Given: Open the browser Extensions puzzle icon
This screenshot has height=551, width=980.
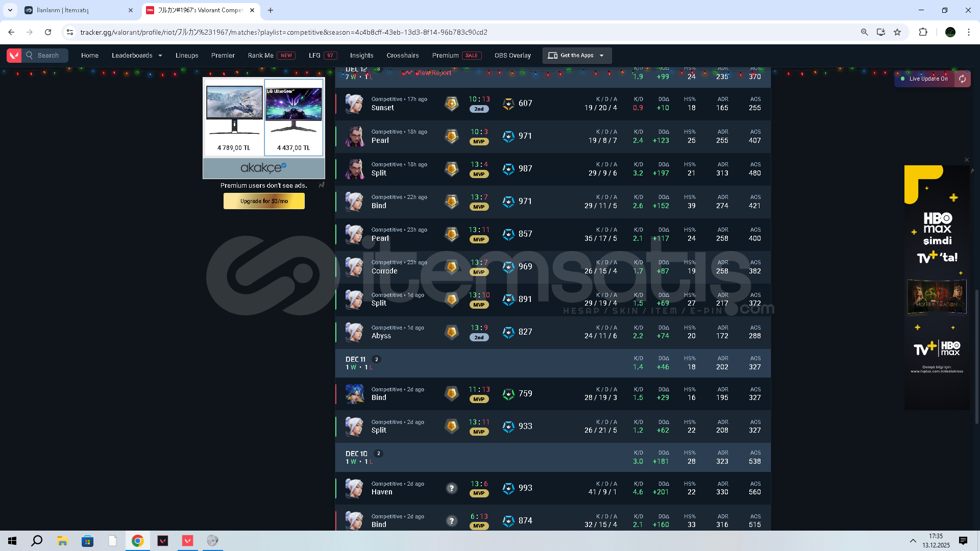Looking at the screenshot, I should tap(923, 32).
